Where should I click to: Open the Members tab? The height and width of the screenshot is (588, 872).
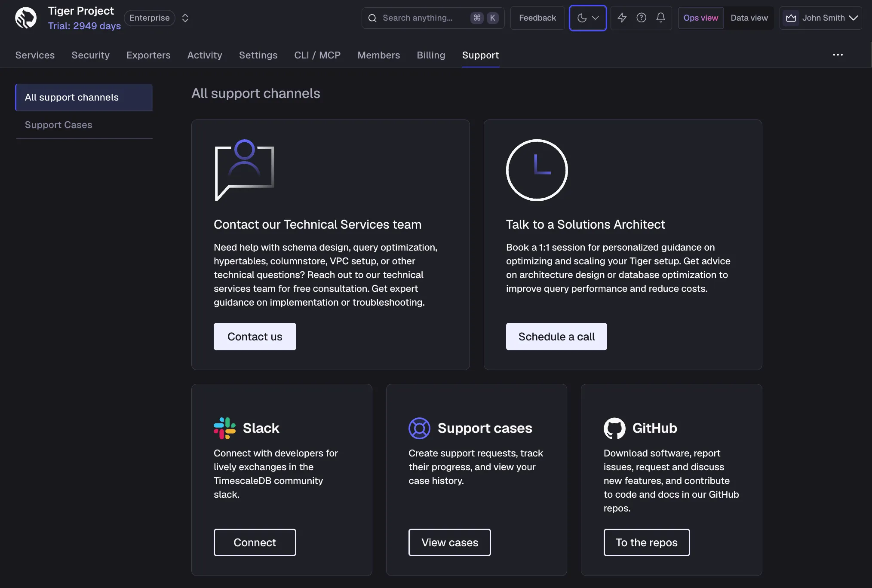click(x=378, y=55)
